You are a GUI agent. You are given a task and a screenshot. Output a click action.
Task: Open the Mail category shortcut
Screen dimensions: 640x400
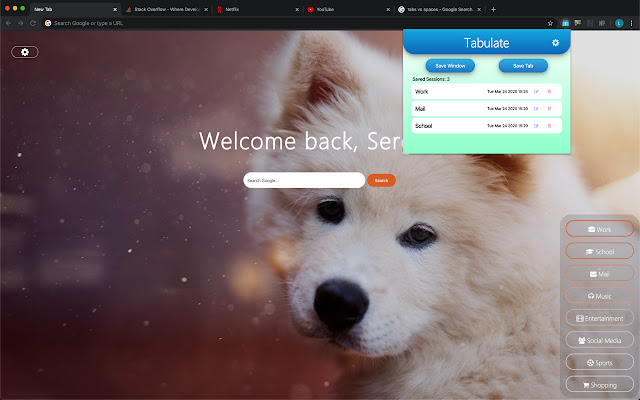tap(599, 273)
